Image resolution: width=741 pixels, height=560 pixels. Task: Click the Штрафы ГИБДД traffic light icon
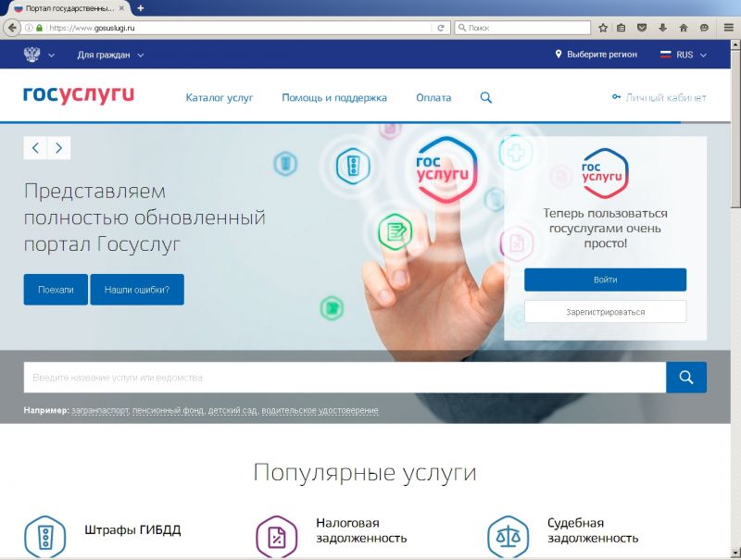click(x=44, y=536)
